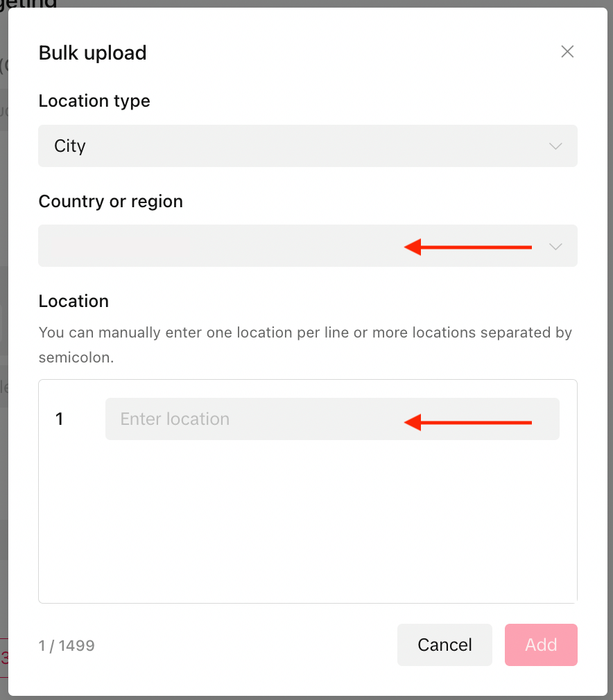Expand the Country or region combo box
The height and width of the screenshot is (700, 613).
coord(307,246)
